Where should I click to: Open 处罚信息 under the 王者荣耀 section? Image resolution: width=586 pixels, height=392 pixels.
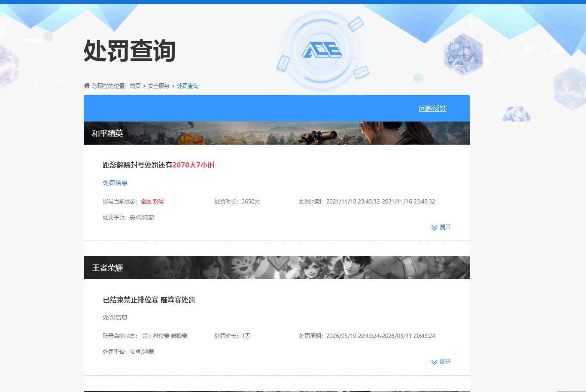coord(115,317)
